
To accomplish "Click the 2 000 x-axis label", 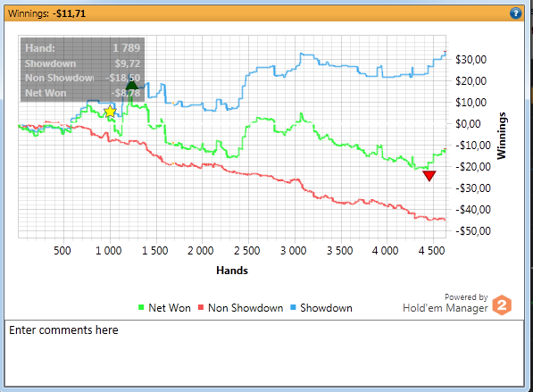I will (x=201, y=251).
